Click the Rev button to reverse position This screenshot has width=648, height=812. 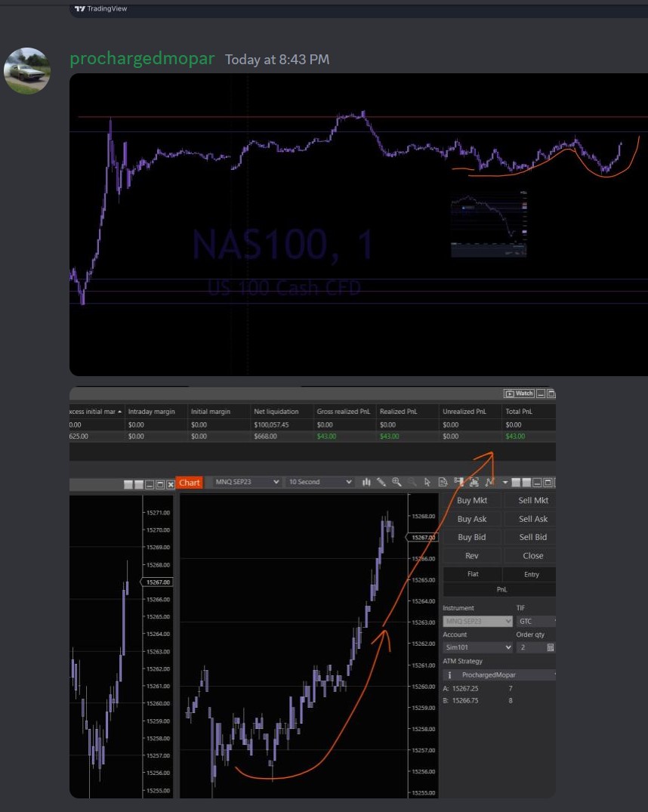coord(472,556)
